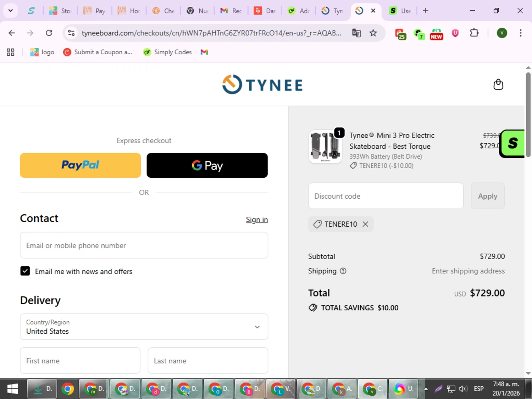Show hidden system tray icons
The image size is (532, 399).
click(426, 389)
